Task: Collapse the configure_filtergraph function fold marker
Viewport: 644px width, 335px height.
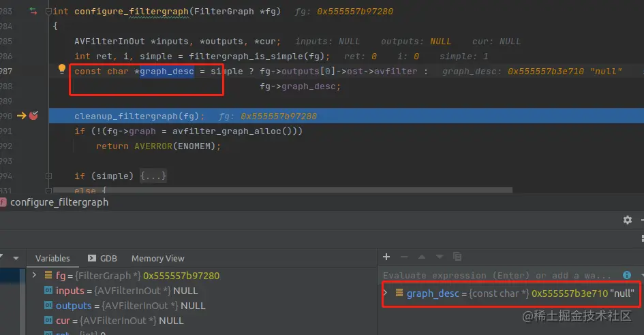Action: pyautogui.click(x=48, y=12)
